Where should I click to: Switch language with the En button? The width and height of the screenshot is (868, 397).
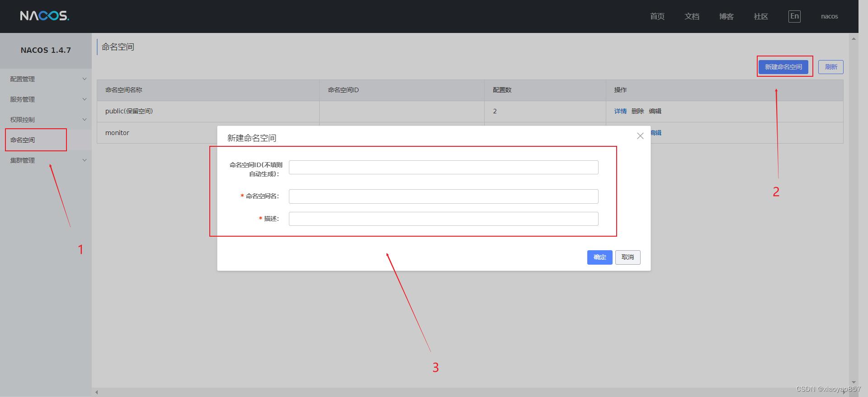pos(794,16)
